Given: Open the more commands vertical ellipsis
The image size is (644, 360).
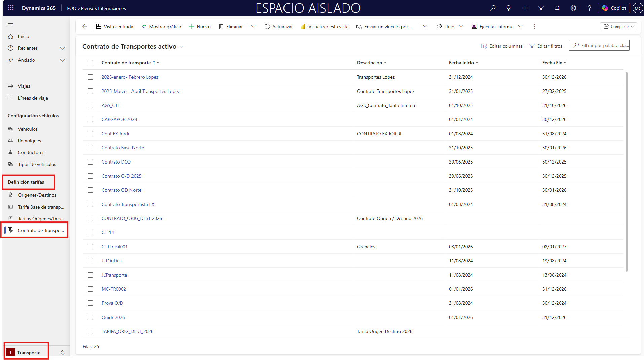Looking at the screenshot, I should [x=534, y=26].
